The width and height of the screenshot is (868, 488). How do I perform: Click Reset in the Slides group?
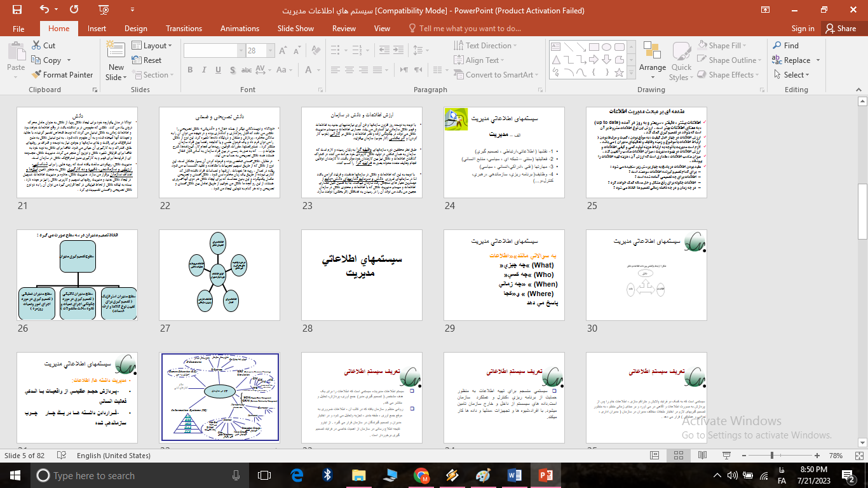pyautogui.click(x=147, y=60)
